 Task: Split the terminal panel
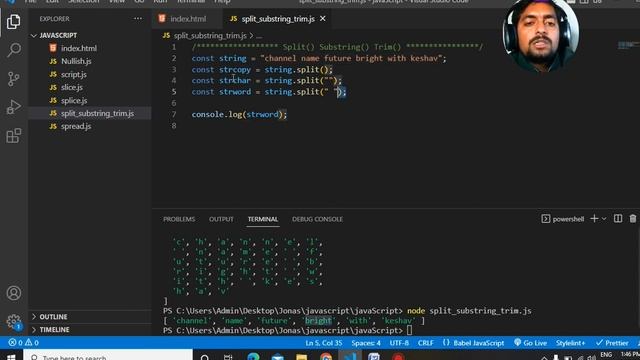coord(618,219)
